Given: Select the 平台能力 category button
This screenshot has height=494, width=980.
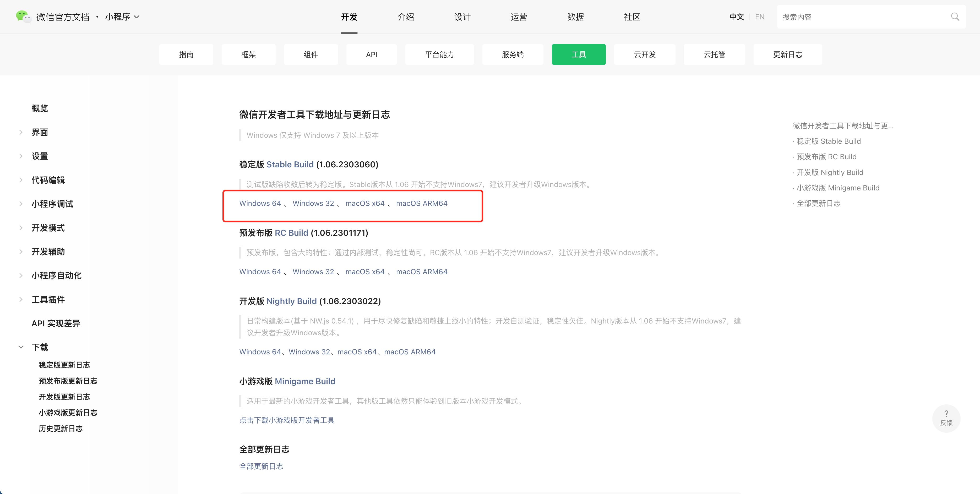Looking at the screenshot, I should (439, 54).
